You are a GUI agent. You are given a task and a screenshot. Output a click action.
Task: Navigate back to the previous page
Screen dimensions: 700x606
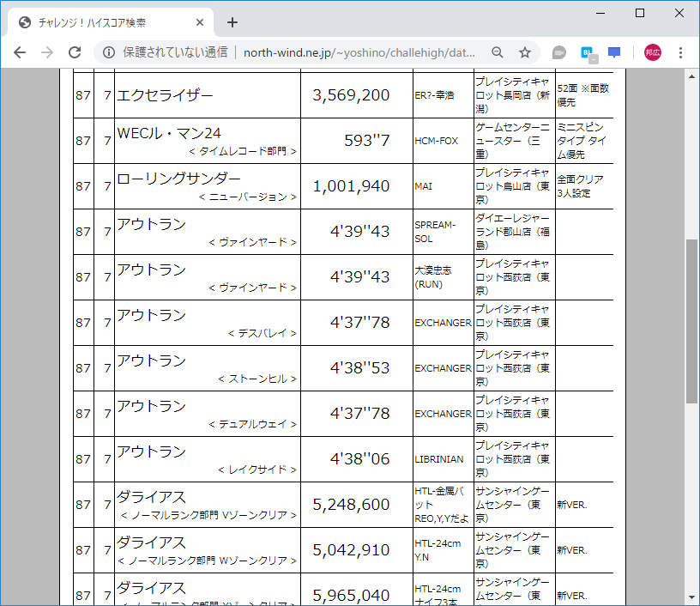point(19,52)
